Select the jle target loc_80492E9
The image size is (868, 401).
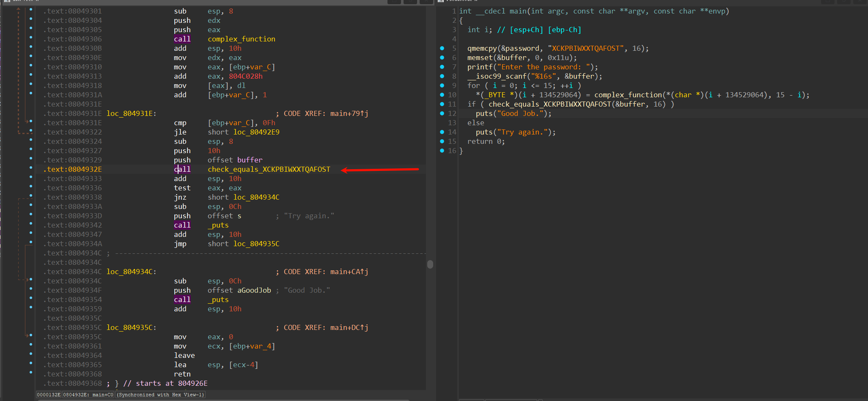[256, 132]
